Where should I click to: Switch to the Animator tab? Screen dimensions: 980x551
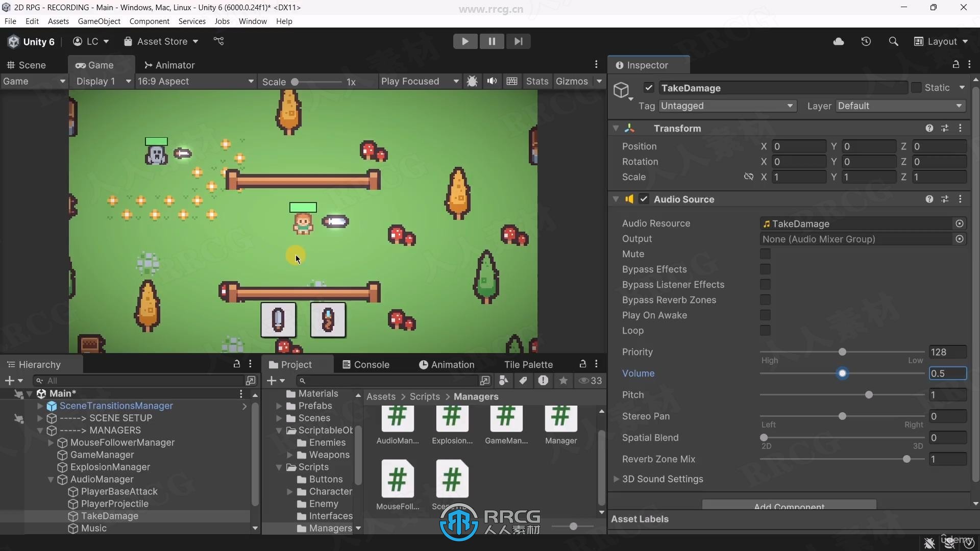click(x=169, y=65)
